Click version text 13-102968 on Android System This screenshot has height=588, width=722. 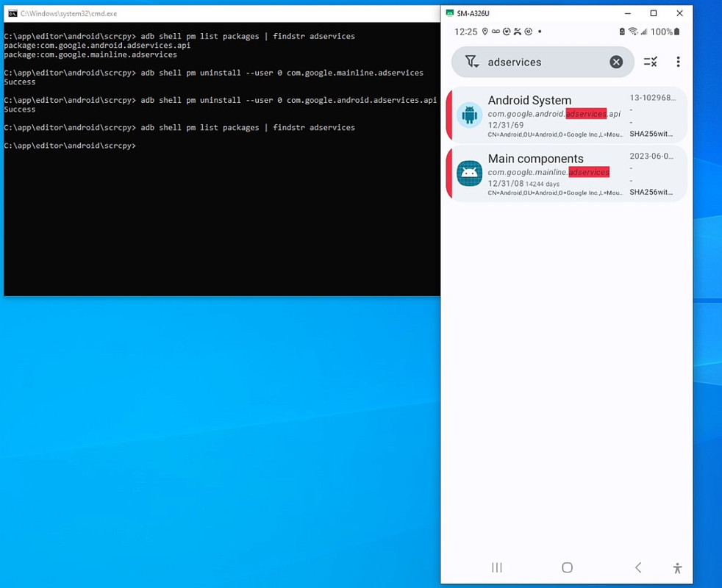652,98
